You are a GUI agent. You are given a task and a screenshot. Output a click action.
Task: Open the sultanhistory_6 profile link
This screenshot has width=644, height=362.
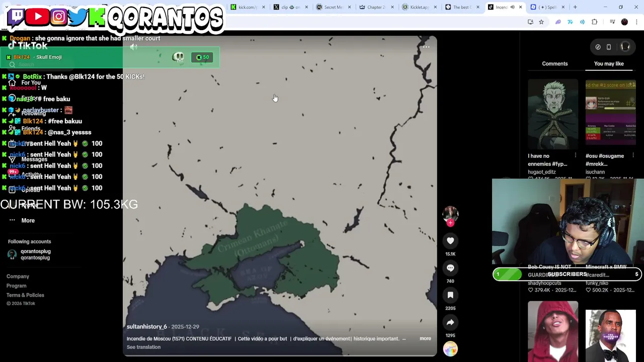pos(147,327)
